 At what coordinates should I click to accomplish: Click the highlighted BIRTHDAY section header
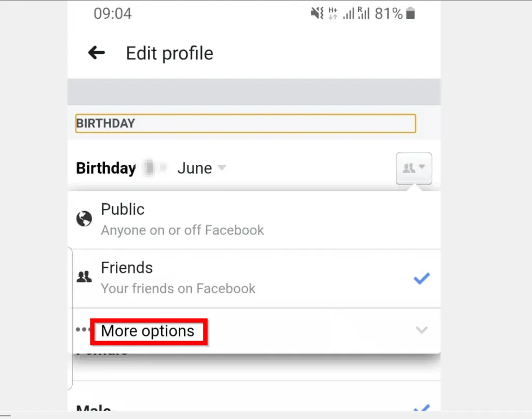[x=245, y=124]
